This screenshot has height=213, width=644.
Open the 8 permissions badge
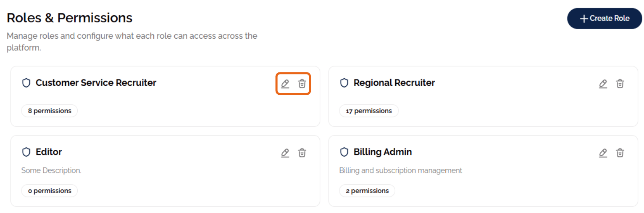[50, 111]
